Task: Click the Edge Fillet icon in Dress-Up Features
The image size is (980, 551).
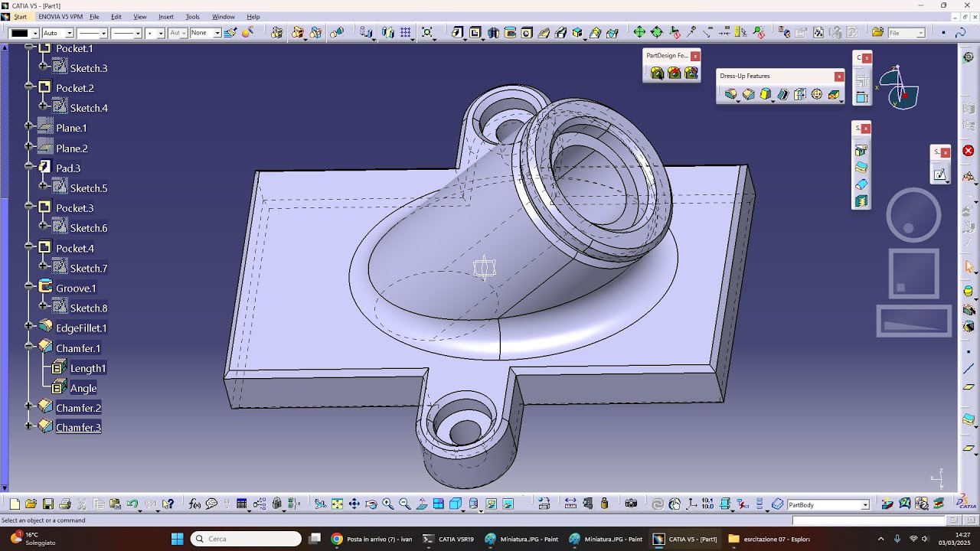Action: [731, 94]
